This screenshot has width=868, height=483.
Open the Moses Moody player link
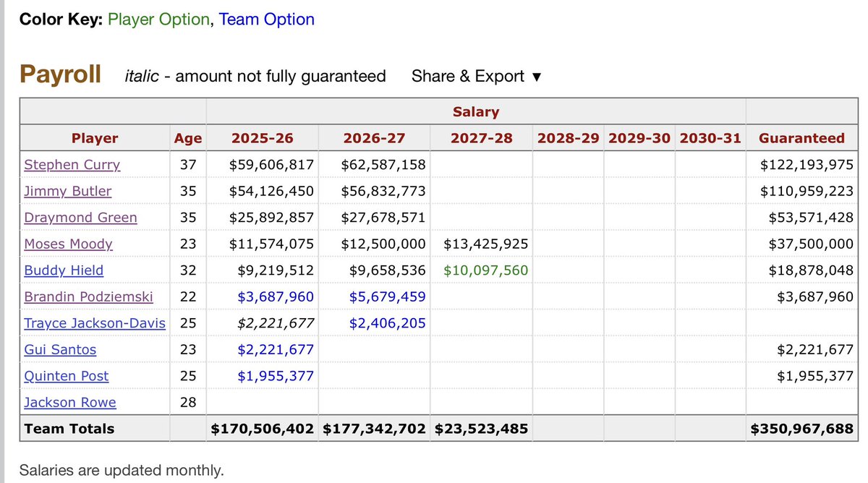pyautogui.click(x=69, y=244)
